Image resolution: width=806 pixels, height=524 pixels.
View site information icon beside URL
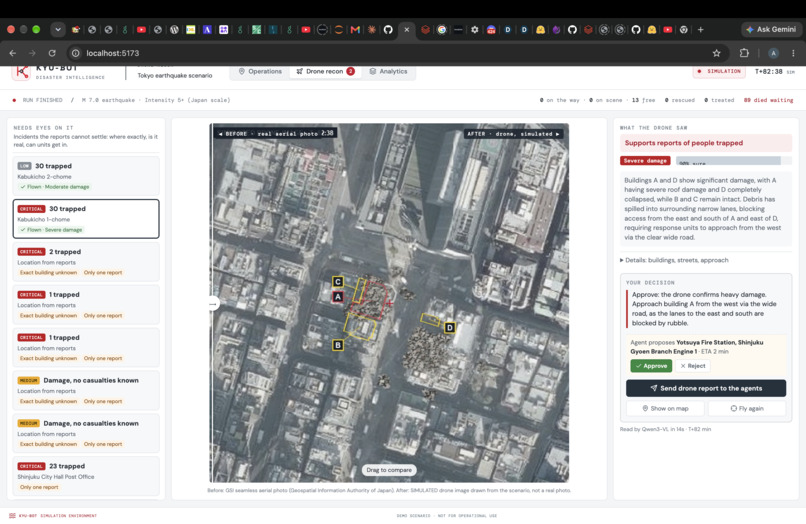(76, 53)
